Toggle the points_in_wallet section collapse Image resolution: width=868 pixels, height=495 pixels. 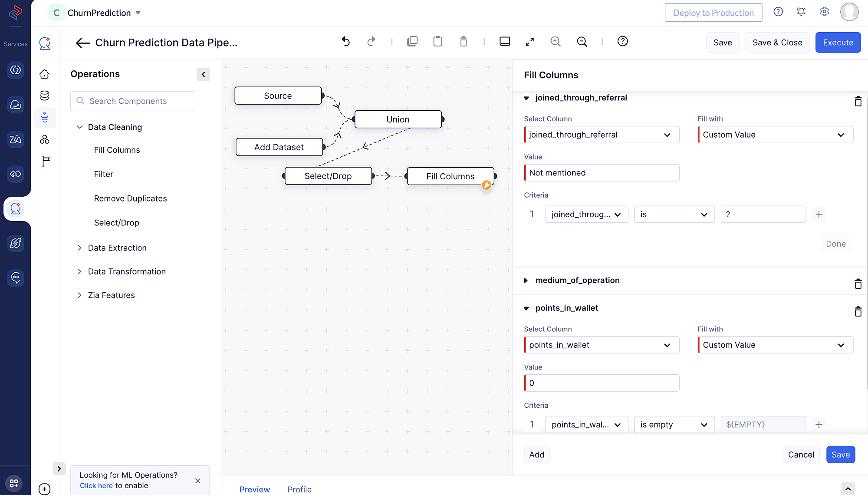coord(527,308)
